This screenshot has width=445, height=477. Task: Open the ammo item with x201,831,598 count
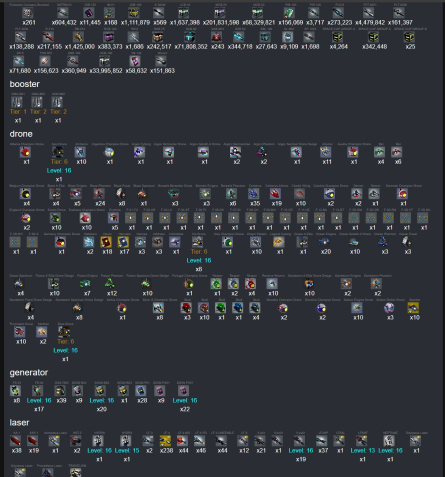point(220,13)
